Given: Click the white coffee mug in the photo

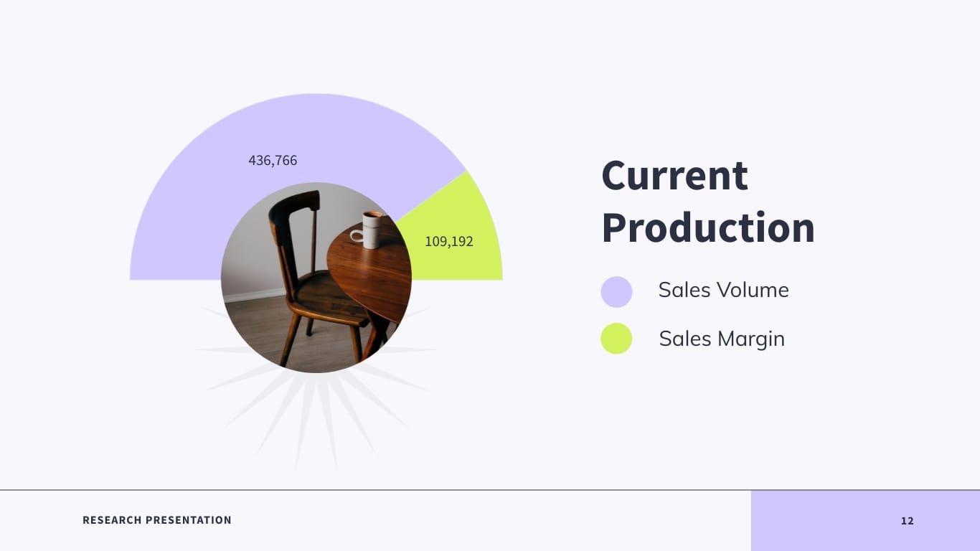Looking at the screenshot, I should [372, 229].
